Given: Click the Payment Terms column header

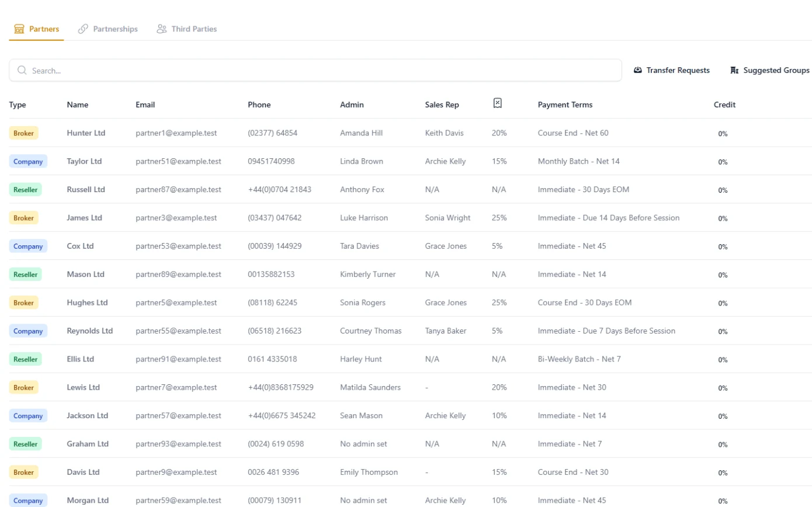Looking at the screenshot, I should point(565,105).
